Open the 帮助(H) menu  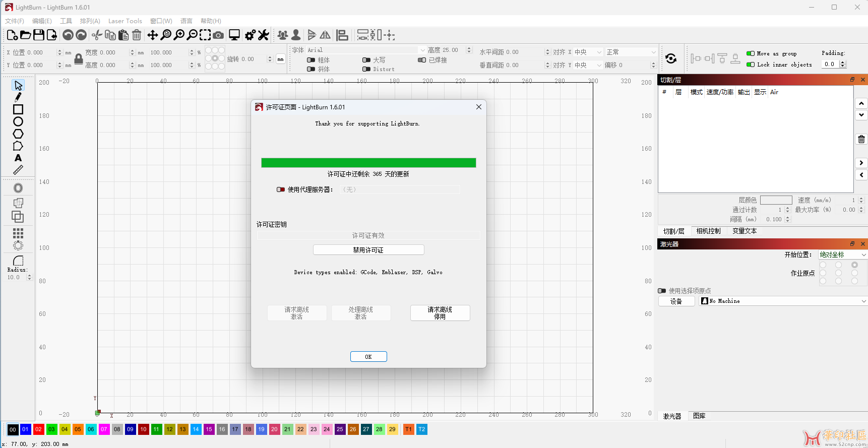click(211, 21)
